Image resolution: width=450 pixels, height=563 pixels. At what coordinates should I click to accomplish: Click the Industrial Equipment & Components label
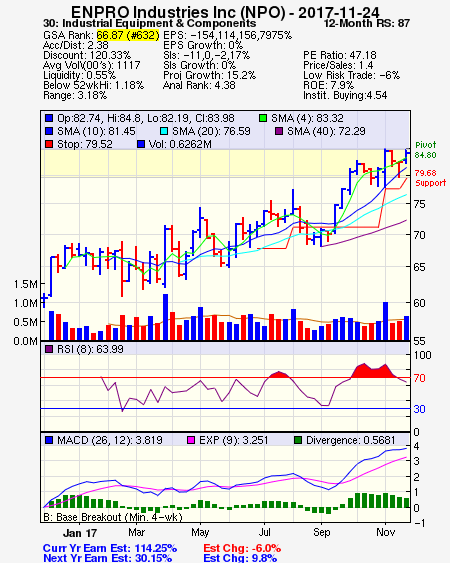(x=159, y=24)
